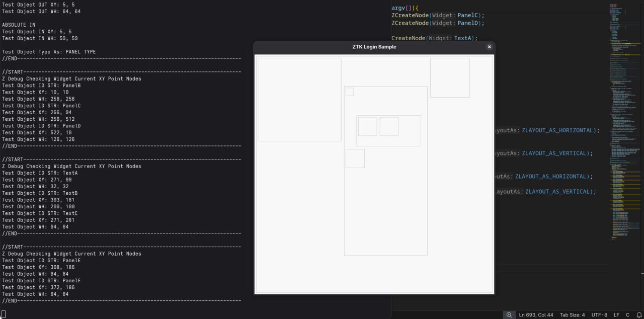Click "Test Object ID STR: TextA" in terminal
The image size is (644, 319).
[40, 173]
